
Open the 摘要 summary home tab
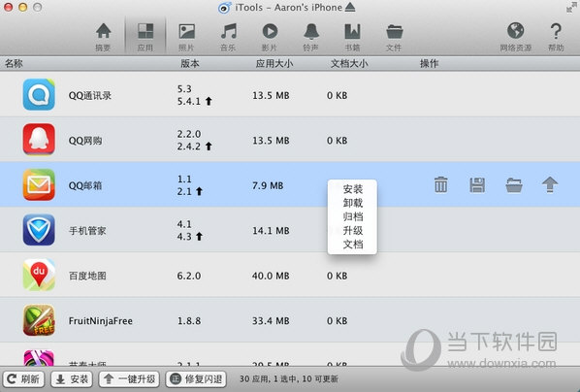(x=103, y=37)
